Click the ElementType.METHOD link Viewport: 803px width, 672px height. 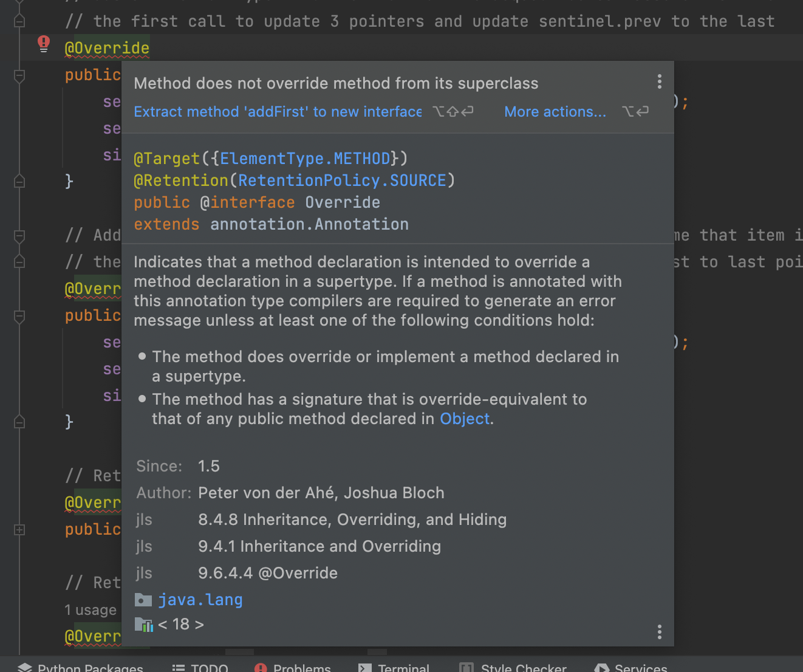pos(305,159)
